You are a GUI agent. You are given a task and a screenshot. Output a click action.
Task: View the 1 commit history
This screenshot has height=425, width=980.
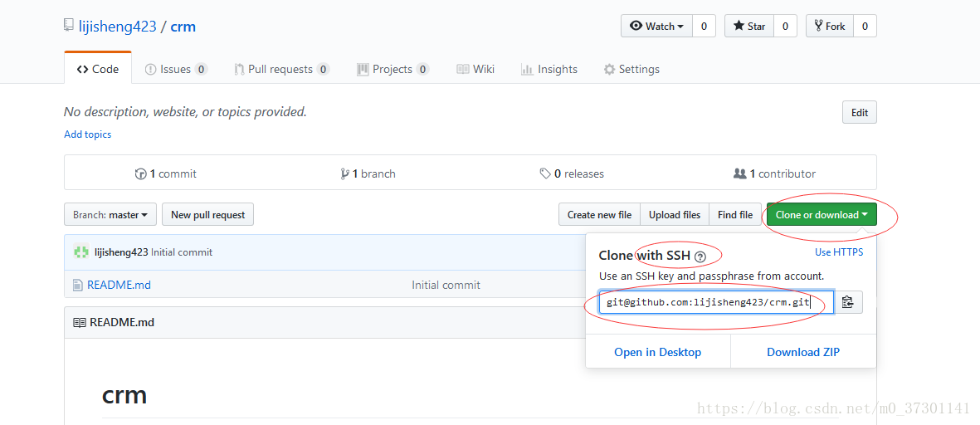click(166, 173)
